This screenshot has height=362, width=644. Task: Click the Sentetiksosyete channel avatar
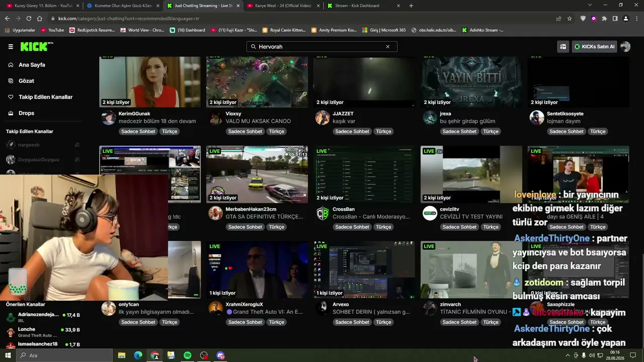tap(537, 118)
